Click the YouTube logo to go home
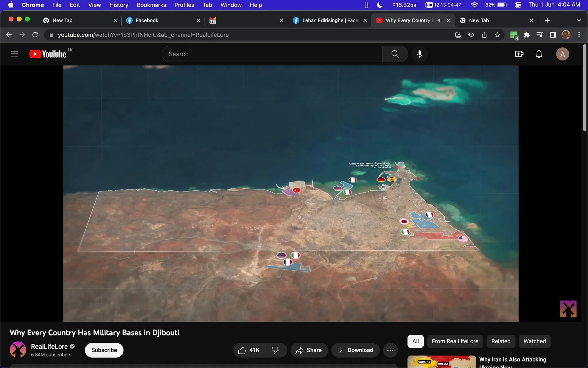 tap(48, 54)
